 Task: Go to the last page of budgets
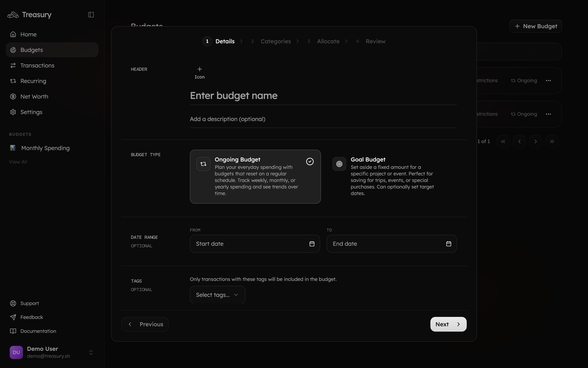point(552,141)
